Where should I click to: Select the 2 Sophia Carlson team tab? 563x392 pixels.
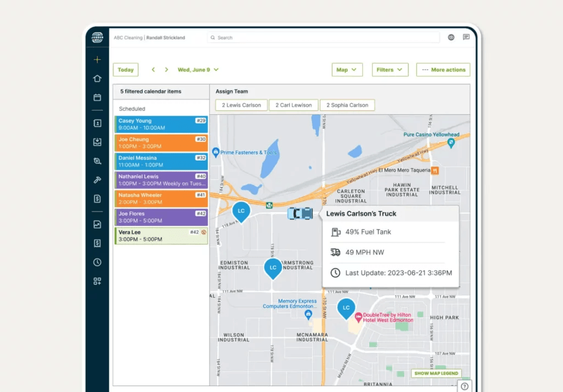pyautogui.click(x=347, y=105)
